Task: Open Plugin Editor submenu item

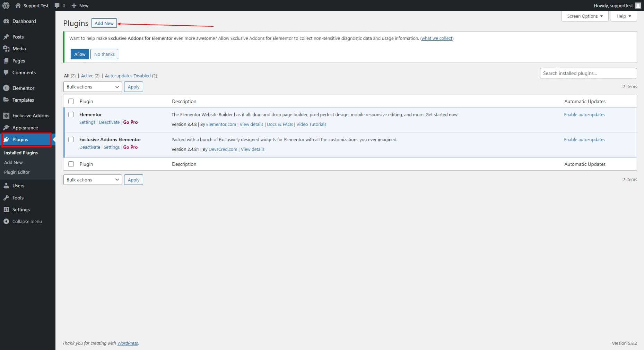Action: tap(17, 172)
